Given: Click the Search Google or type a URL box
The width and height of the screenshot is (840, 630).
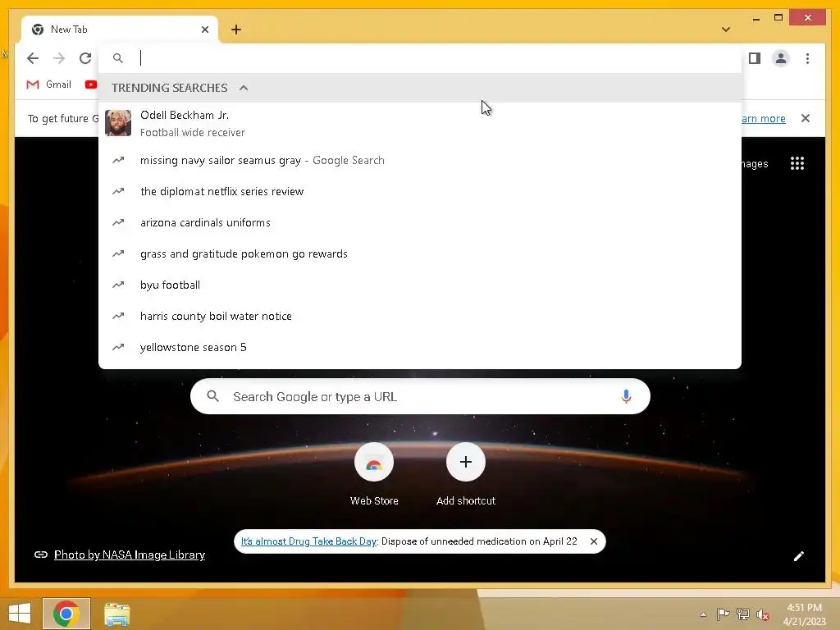Looking at the screenshot, I should coord(420,396).
